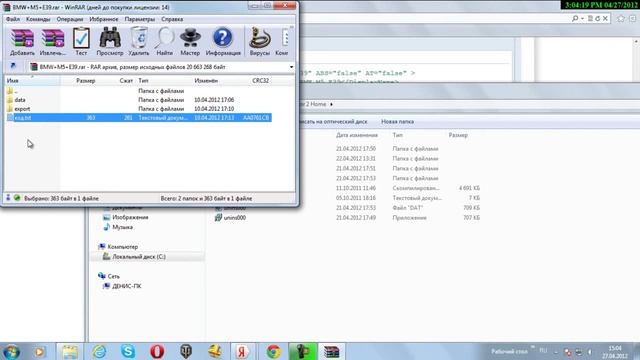Sort by CRC32 column header
The height and width of the screenshot is (360, 640).
260,80
